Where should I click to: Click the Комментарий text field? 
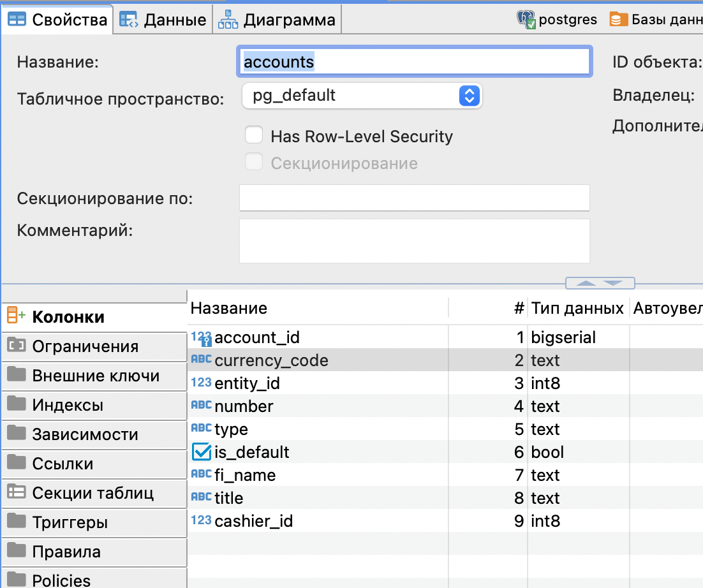coord(414,240)
